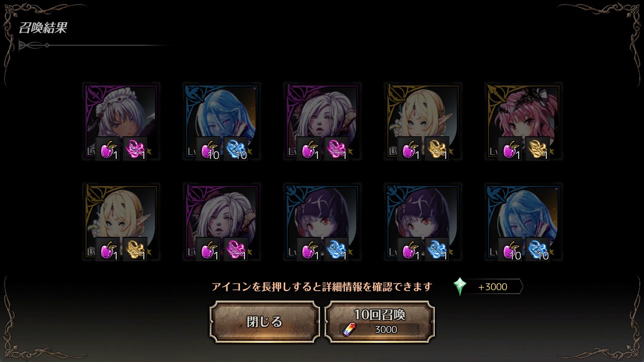The height and width of the screenshot is (362, 644).
Task: Select the pink-haired character with black headdress
Action: [x=523, y=122]
